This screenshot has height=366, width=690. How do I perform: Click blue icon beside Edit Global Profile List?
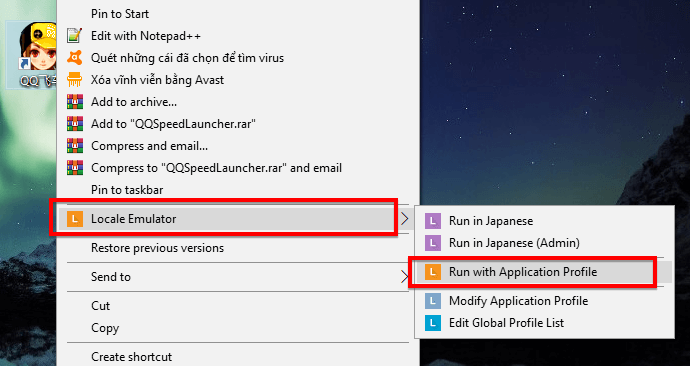(x=433, y=323)
